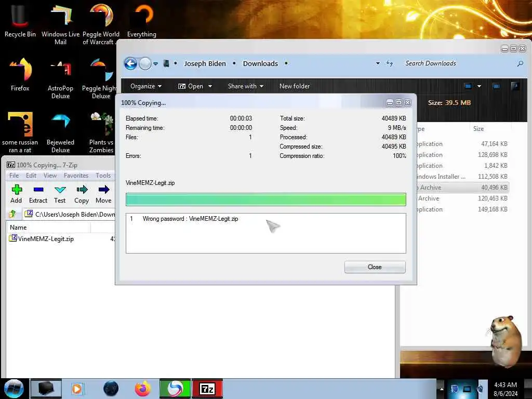532x399 pixels.
Task: Click the search magnifier icon
Action: click(520, 63)
